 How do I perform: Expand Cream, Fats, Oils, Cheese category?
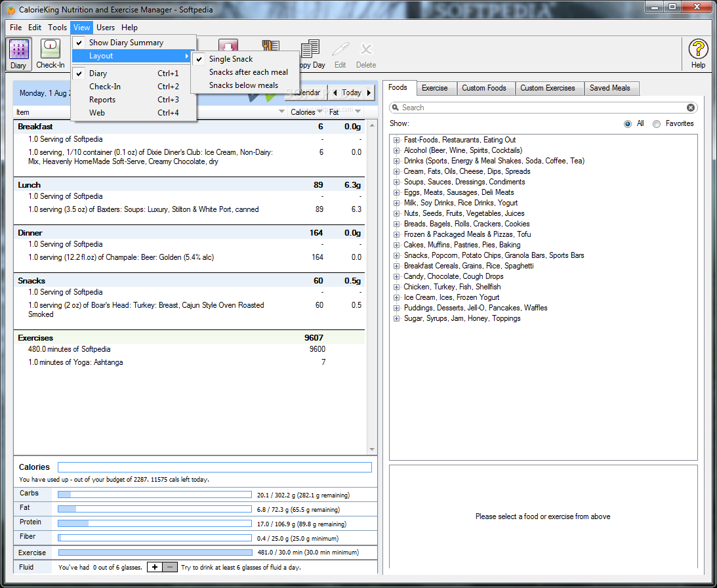pos(396,172)
